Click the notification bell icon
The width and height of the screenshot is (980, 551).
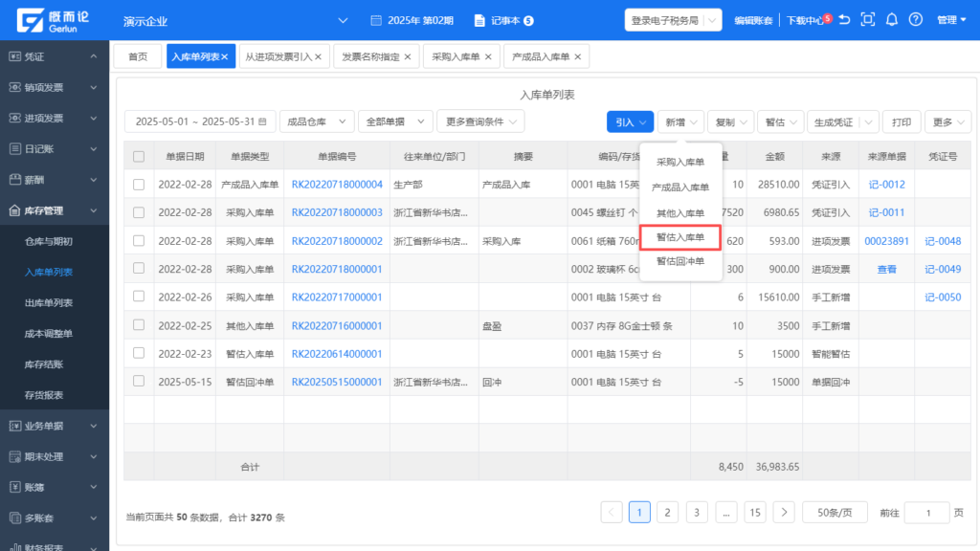pyautogui.click(x=892, y=19)
